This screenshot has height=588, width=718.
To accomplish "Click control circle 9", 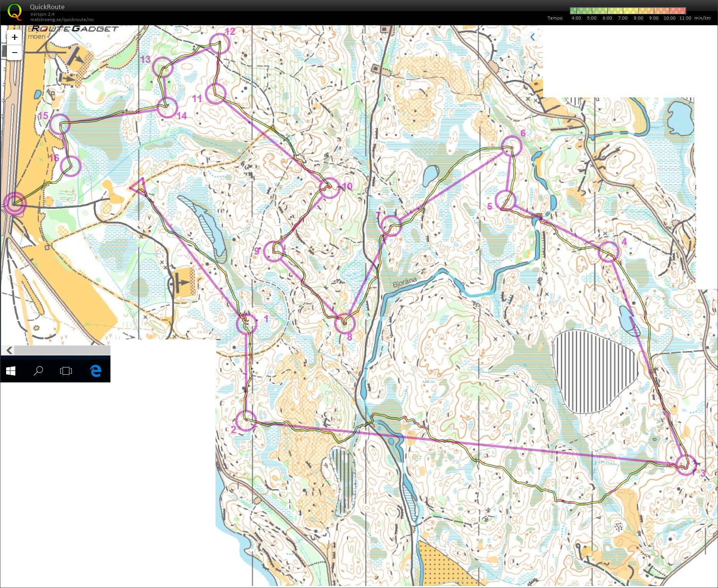I will [x=274, y=251].
